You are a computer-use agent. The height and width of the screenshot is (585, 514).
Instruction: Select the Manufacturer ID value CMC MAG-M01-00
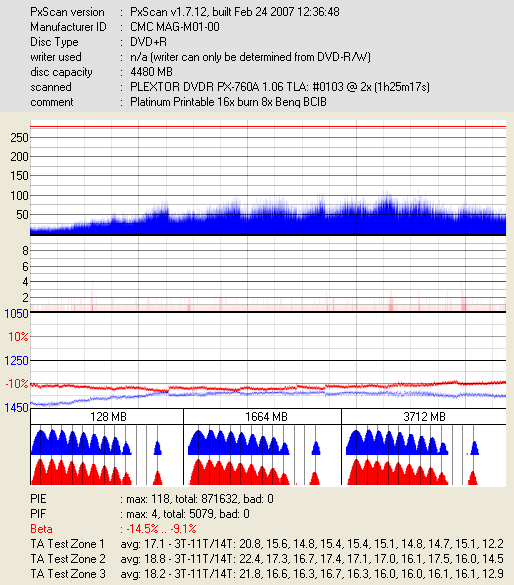tap(175, 27)
